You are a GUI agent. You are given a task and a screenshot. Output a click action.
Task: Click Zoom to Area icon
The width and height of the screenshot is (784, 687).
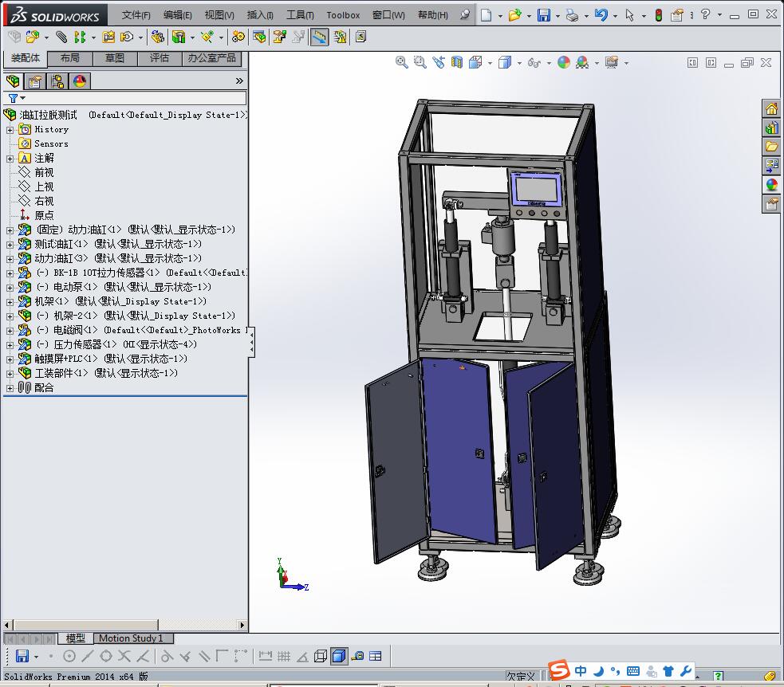pyautogui.click(x=420, y=62)
